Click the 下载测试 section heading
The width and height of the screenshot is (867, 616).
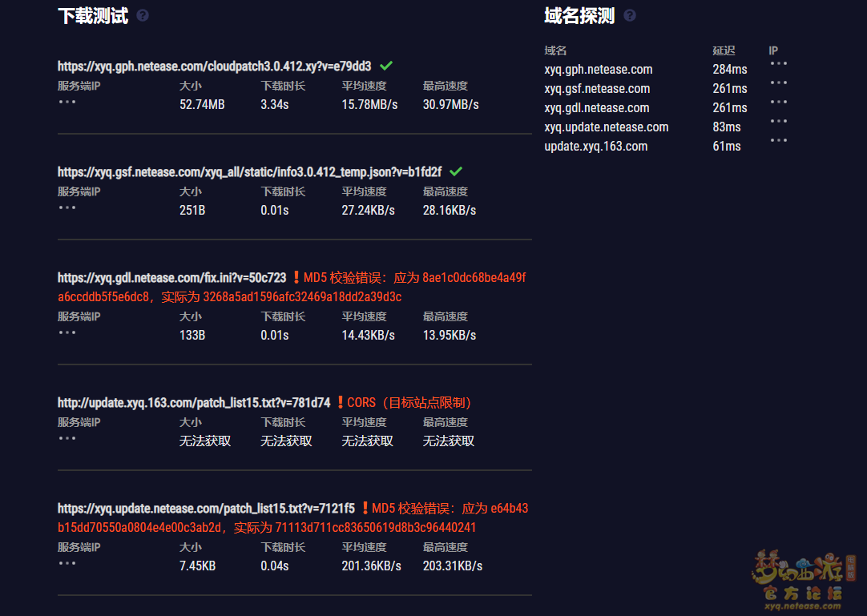point(93,15)
